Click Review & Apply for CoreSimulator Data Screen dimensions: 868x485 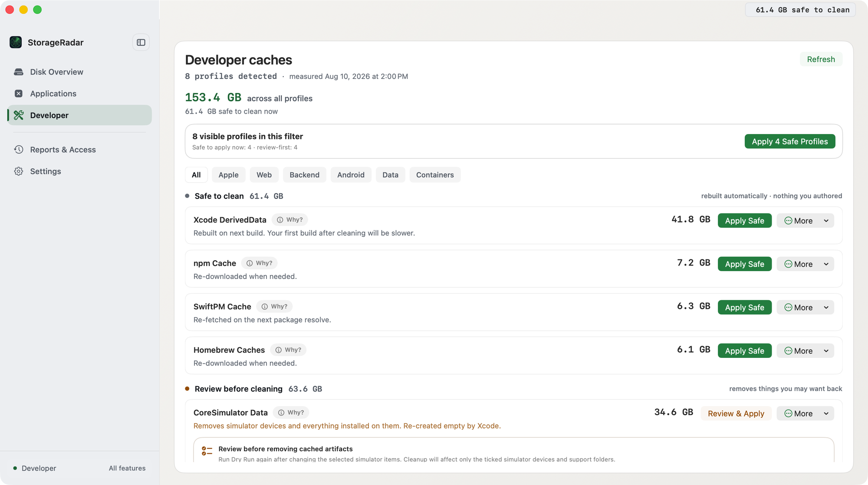[736, 414]
